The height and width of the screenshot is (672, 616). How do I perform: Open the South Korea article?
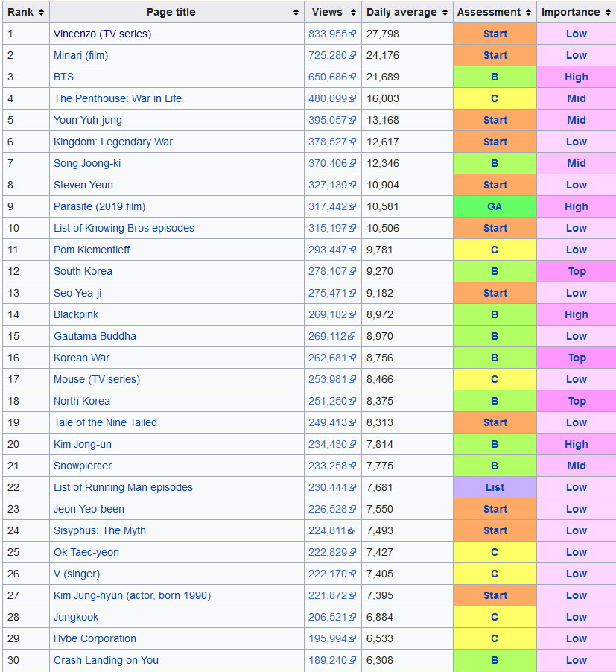tap(83, 271)
